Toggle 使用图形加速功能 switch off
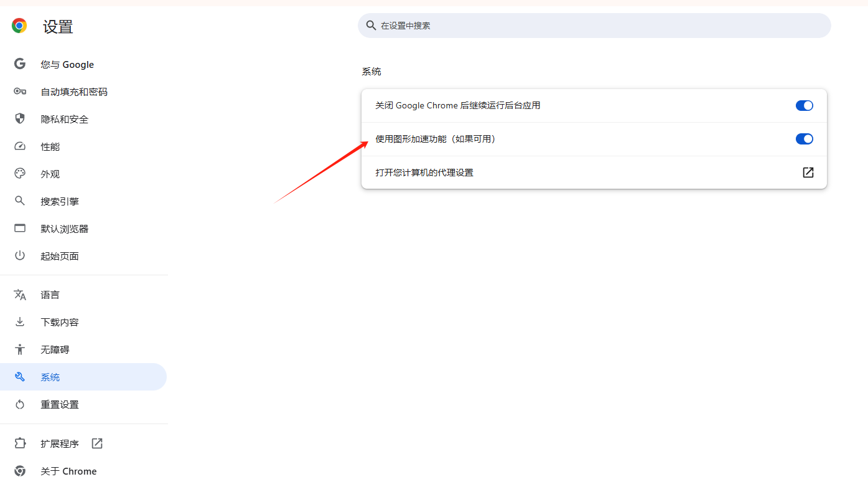The height and width of the screenshot is (502, 868). click(x=805, y=139)
